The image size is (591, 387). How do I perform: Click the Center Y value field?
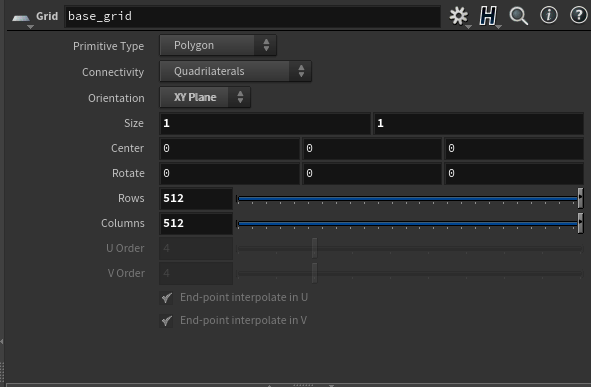tap(372, 148)
